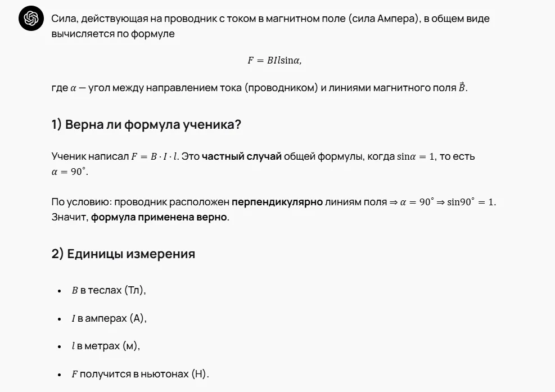Click the ChatGPT logo avatar
555x392 pixels.
click(31, 19)
